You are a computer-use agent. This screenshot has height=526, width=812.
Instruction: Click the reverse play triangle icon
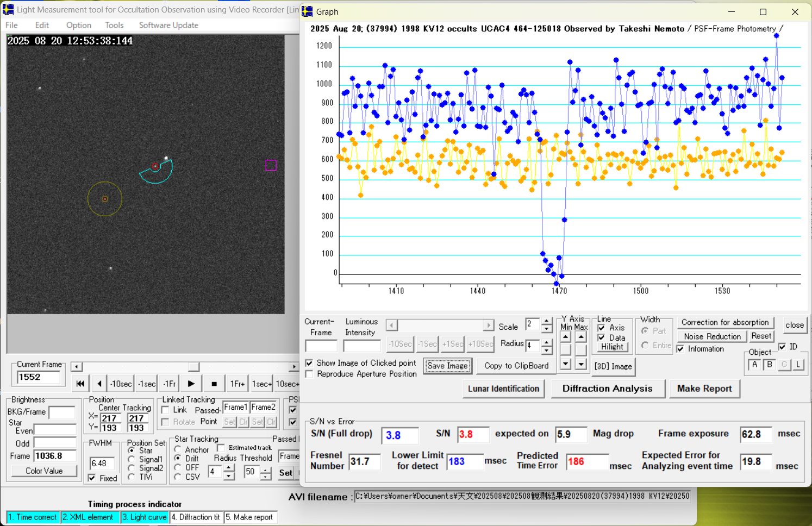[99, 384]
